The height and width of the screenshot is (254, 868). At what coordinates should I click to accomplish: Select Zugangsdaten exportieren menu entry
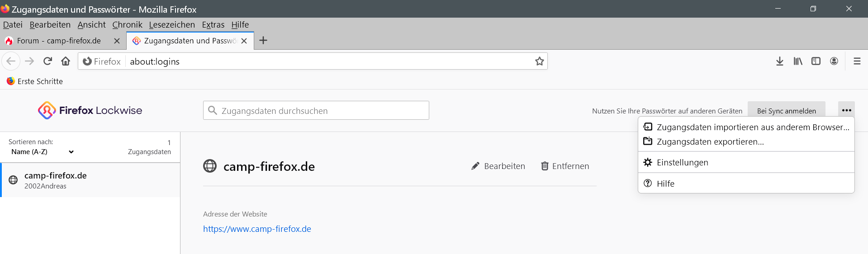point(710,142)
